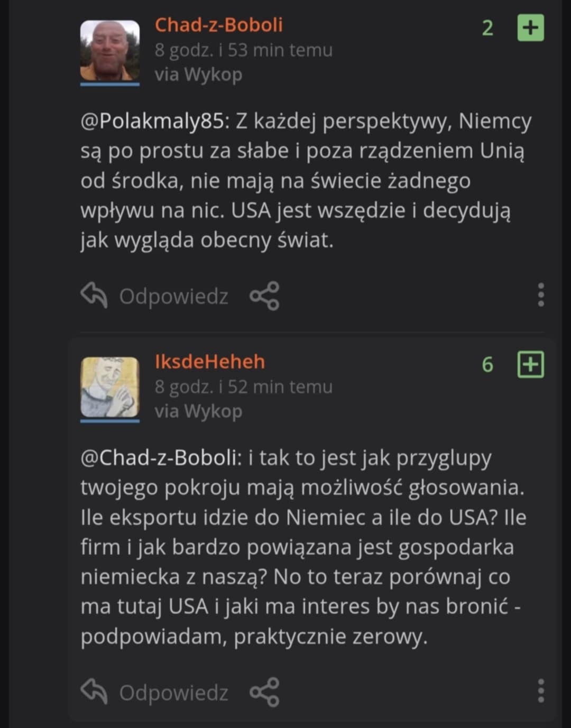This screenshot has width=571, height=728.
Task: Click the vote count 6 on second comment
Action: coord(487,365)
